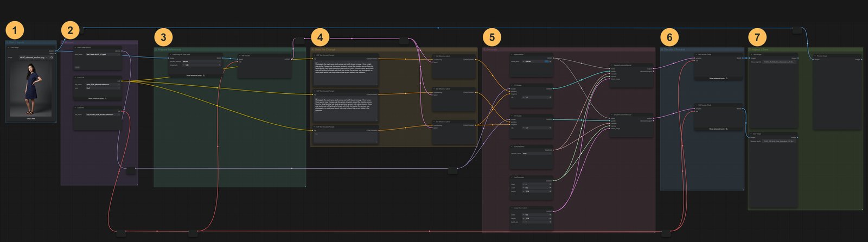Open the vae_name dropdown in Load VAE
Image resolution: width=868 pixels, height=242 pixels.
103,114
